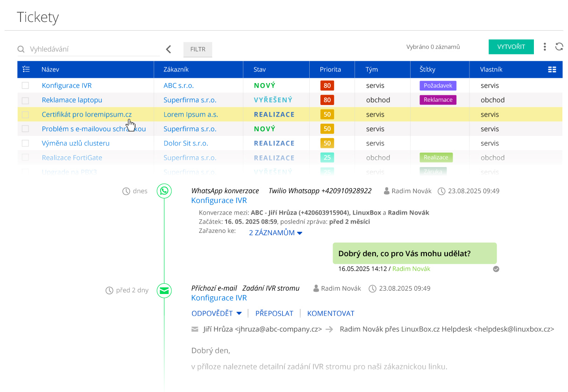Open the ODPOVĚDĚT dropdown arrow
The width and height of the screenshot is (568, 392).
pyautogui.click(x=239, y=314)
